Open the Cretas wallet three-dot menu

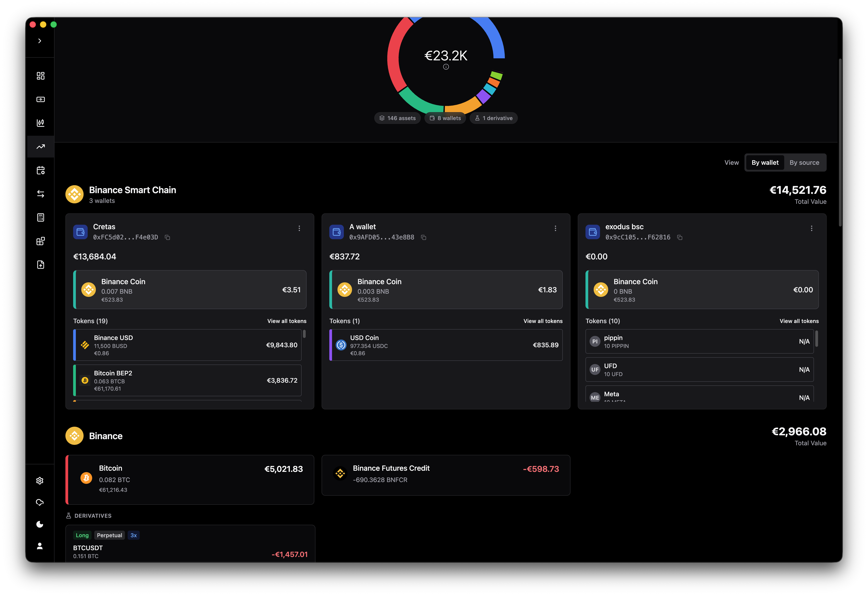(299, 228)
